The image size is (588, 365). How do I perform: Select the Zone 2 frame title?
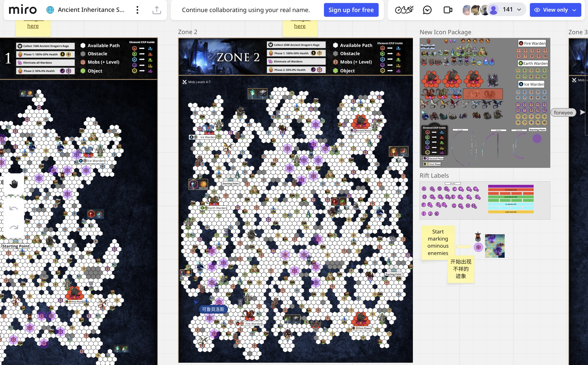[188, 32]
